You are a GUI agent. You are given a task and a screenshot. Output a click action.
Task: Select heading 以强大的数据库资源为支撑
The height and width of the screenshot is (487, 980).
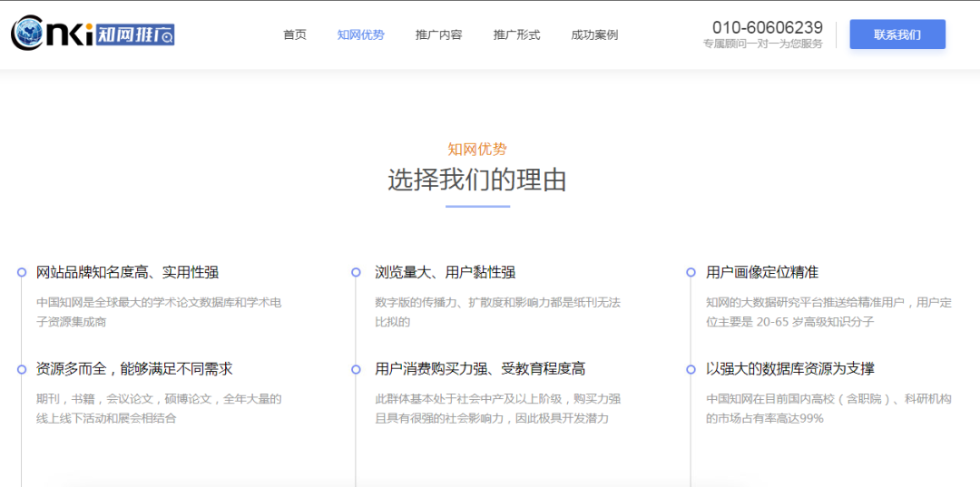pos(790,369)
